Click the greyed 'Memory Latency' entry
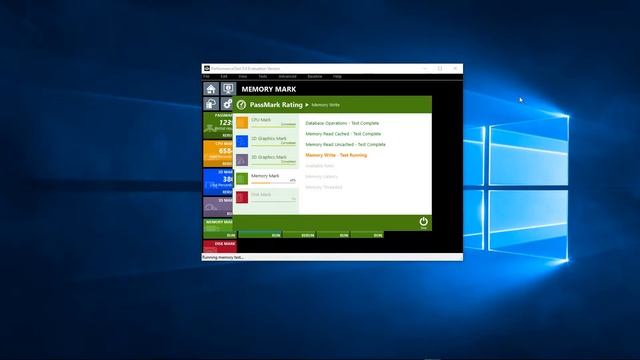 (x=322, y=176)
